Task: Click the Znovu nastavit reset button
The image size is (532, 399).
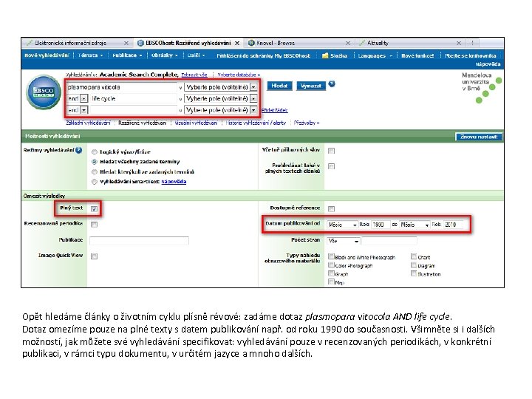Action: [478, 137]
